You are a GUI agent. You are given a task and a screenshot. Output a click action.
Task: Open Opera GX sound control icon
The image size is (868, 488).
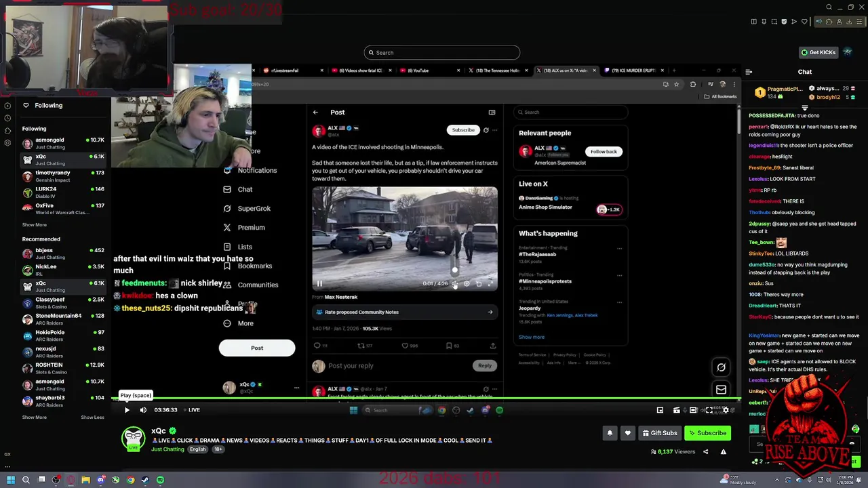tap(818, 22)
